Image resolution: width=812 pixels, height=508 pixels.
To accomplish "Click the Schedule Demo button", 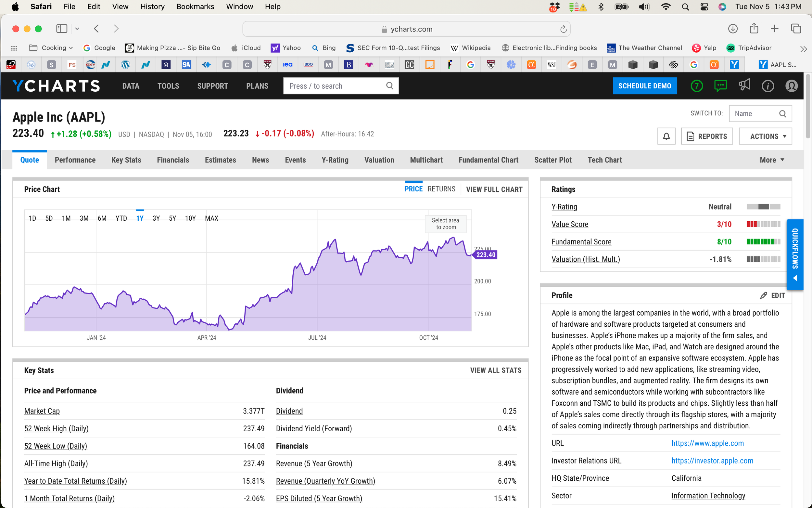I will pos(644,86).
